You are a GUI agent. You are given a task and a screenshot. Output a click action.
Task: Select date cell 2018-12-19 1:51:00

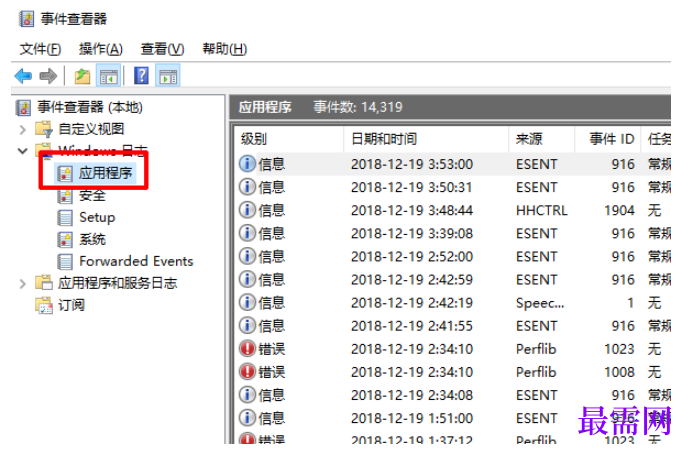tap(412, 419)
